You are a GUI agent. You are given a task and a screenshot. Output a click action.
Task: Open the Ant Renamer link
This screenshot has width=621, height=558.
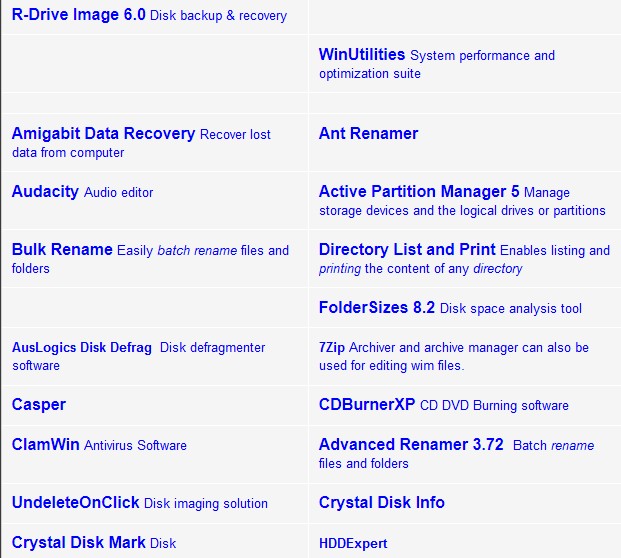(x=368, y=134)
